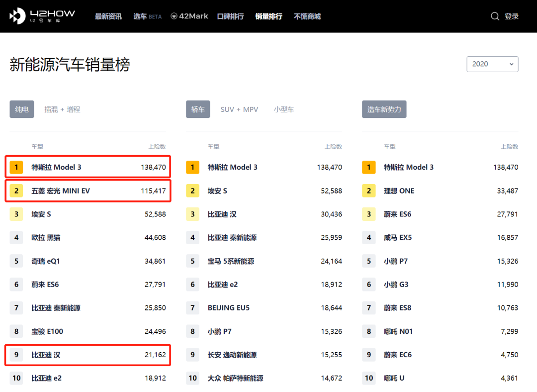Click the value 30,436

click(x=331, y=214)
